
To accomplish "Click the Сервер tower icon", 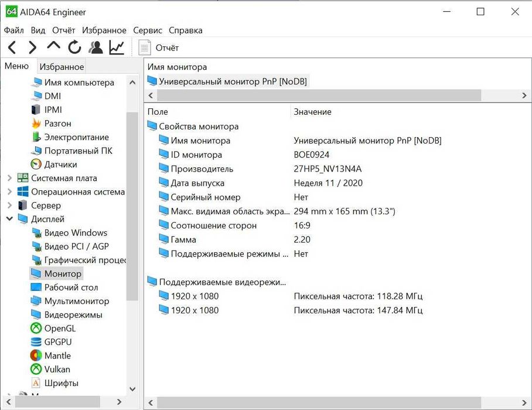I will click(x=23, y=205).
